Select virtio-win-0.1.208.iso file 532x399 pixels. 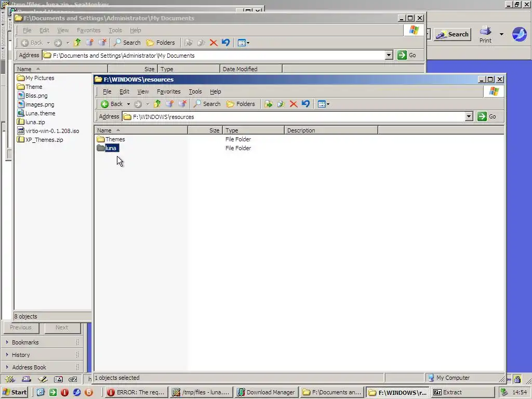point(48,131)
